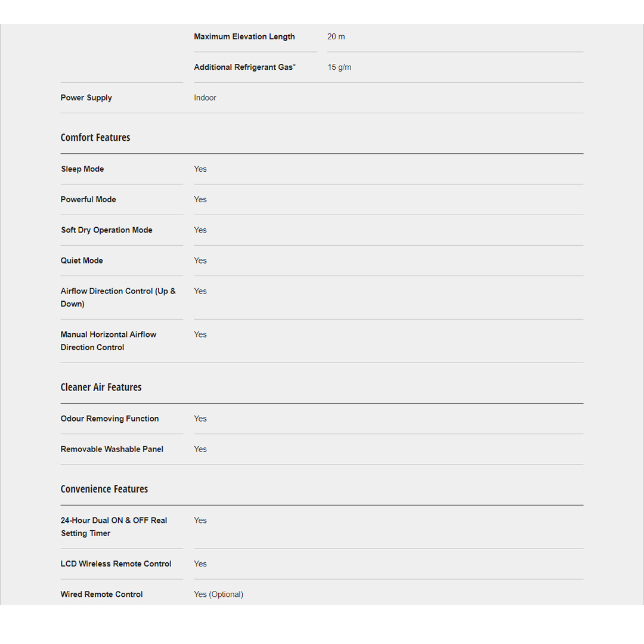Screen dimensions: 644x644
Task: Select the LCD Wireless Remote Control label
Action: (116, 563)
